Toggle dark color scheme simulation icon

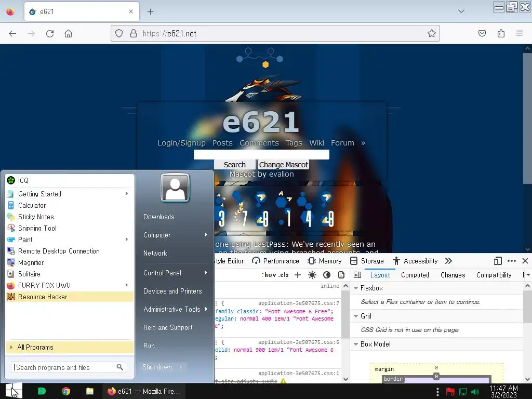click(x=327, y=275)
